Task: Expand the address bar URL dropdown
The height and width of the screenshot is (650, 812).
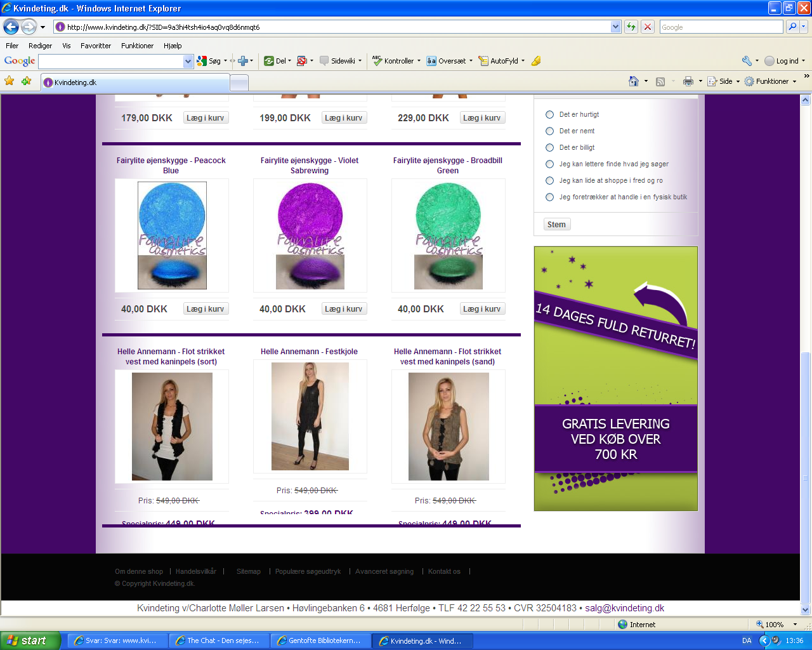Action: (x=615, y=27)
